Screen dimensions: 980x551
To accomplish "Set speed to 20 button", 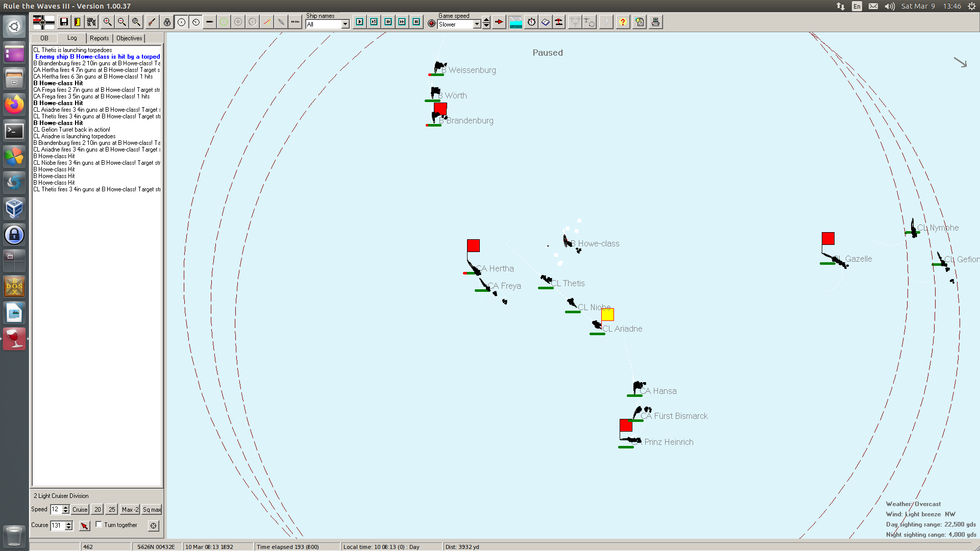I will [x=97, y=509].
